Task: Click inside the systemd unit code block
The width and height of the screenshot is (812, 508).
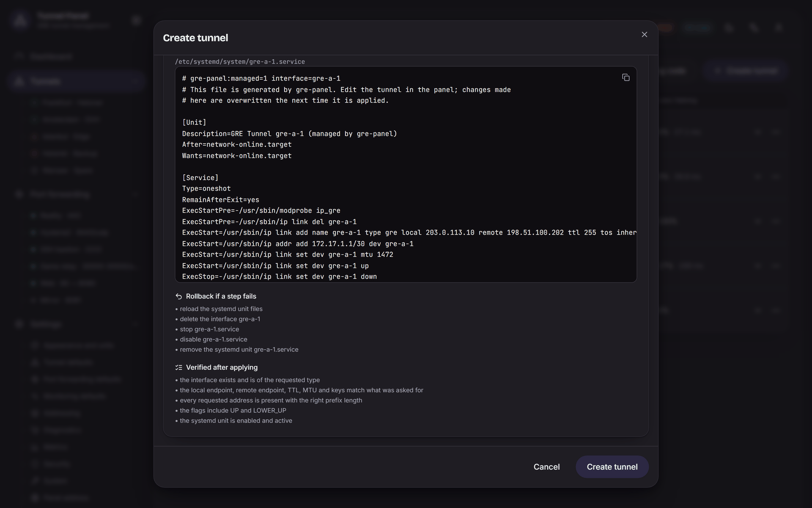Action: coord(406,174)
